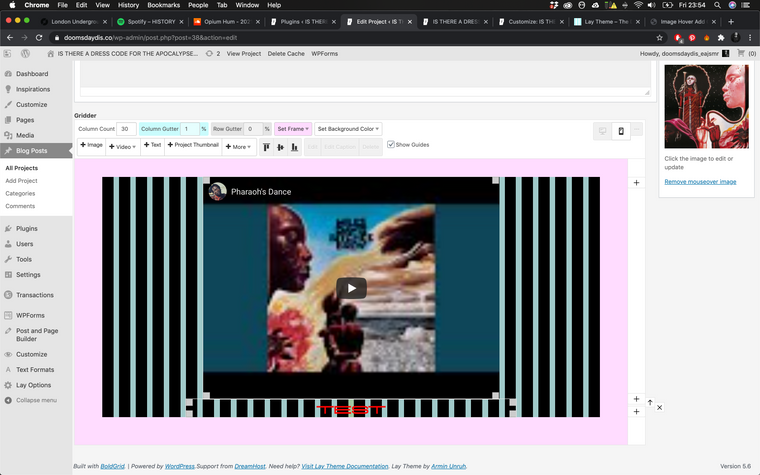Screen dimensions: 760x475
Task: Open Plugins in the WordPress sidebar
Action: tap(27, 228)
